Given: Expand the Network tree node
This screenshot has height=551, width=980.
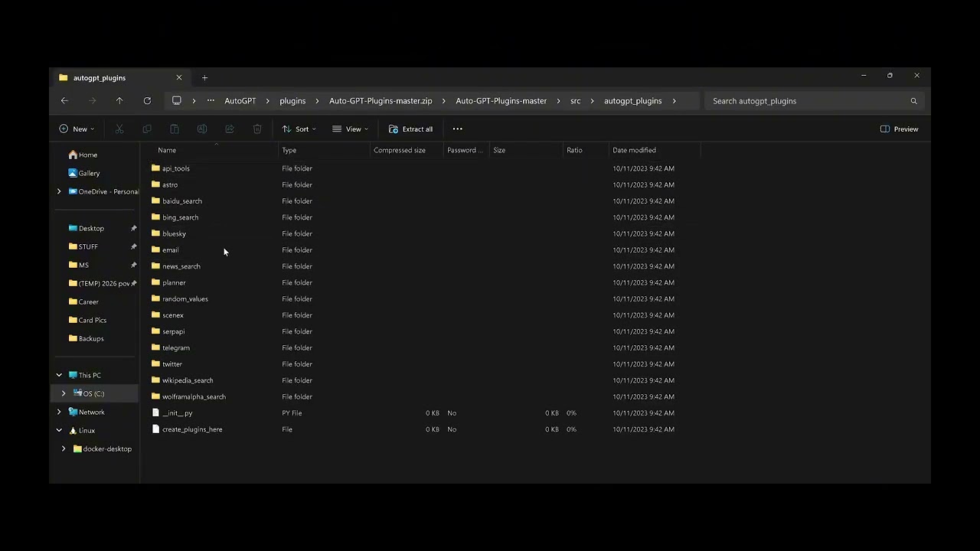Looking at the screenshot, I should [x=59, y=412].
